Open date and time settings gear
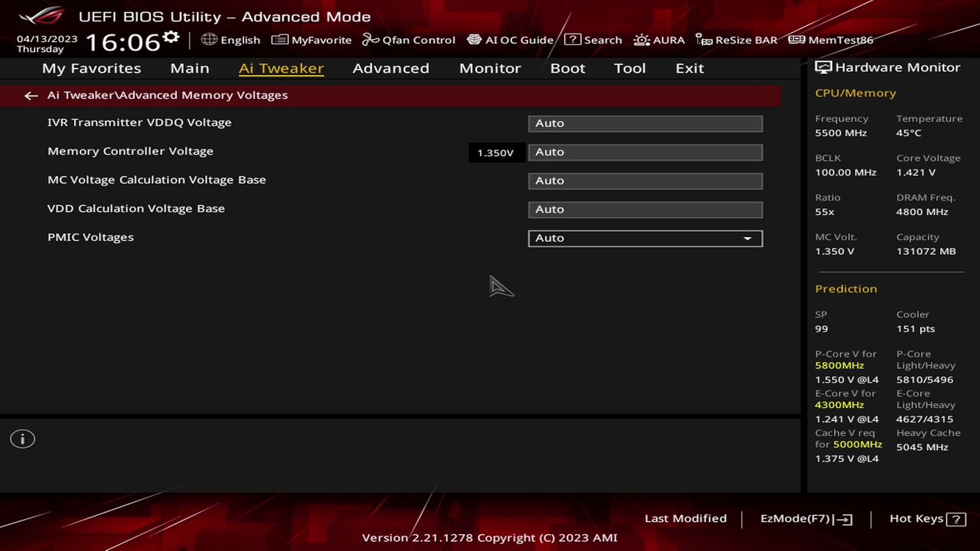The image size is (980, 551). [x=171, y=37]
